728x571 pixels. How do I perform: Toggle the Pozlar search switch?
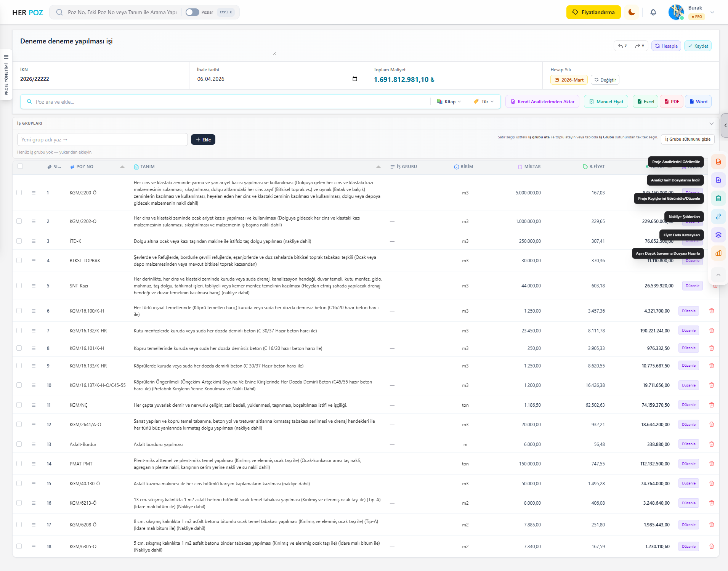coord(192,12)
